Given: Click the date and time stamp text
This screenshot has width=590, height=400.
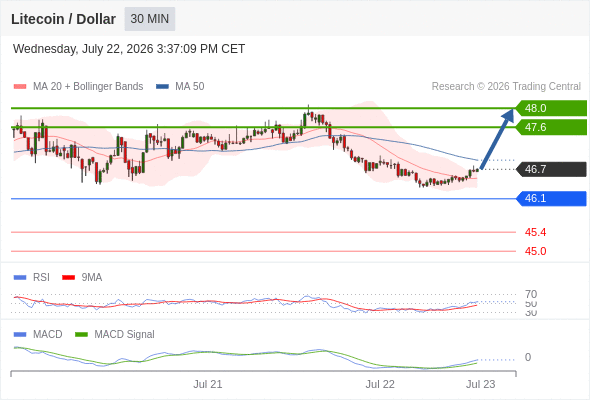Looking at the screenshot, I should [129, 49].
